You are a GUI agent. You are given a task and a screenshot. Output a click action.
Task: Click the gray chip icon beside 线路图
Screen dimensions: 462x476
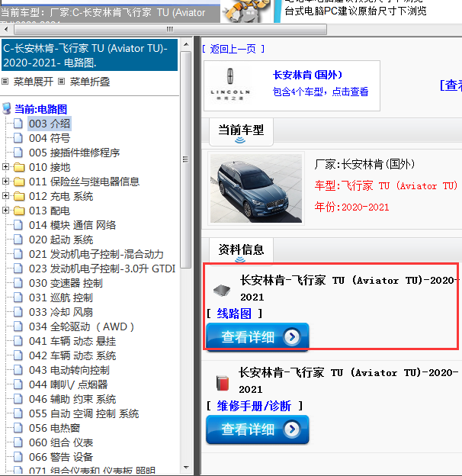coord(222,290)
